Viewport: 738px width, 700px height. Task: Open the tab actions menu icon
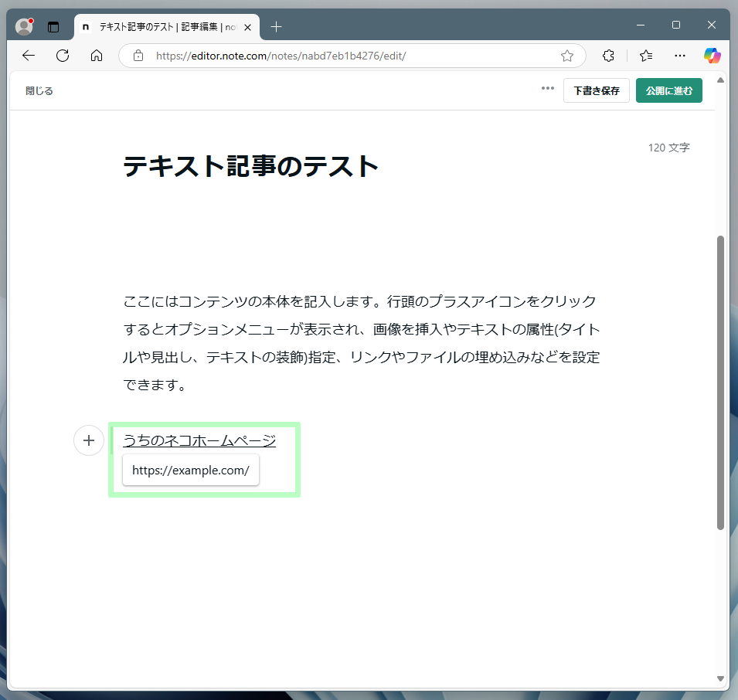coord(53,27)
